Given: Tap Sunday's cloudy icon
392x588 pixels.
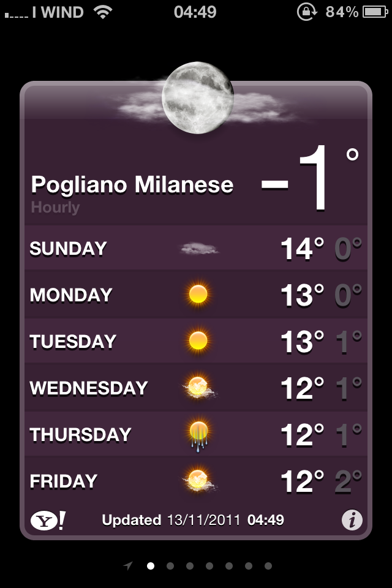Looking at the screenshot, I should [199, 248].
